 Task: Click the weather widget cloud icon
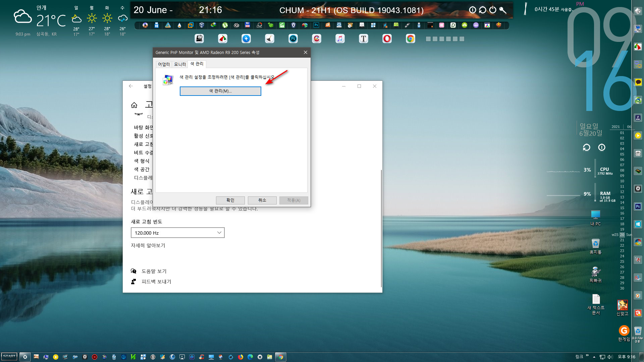coord(23,17)
